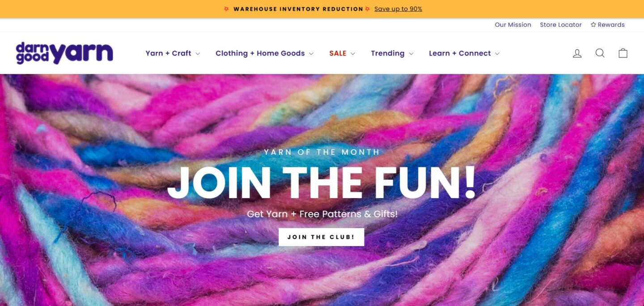
Task: Open the account login icon
Action: tap(577, 53)
